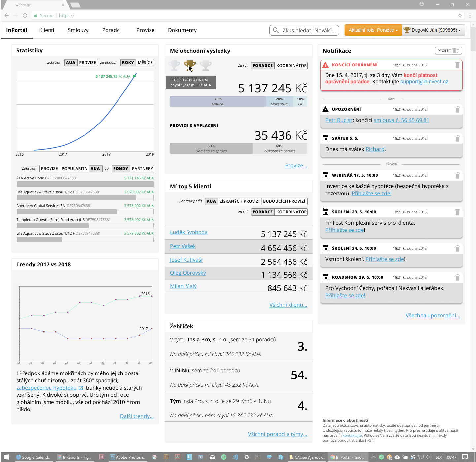Sort top clients by BUDOUCÍCH PROVIZÍ
Image resolution: width=476 pixels, height=462 pixels.
284,201
